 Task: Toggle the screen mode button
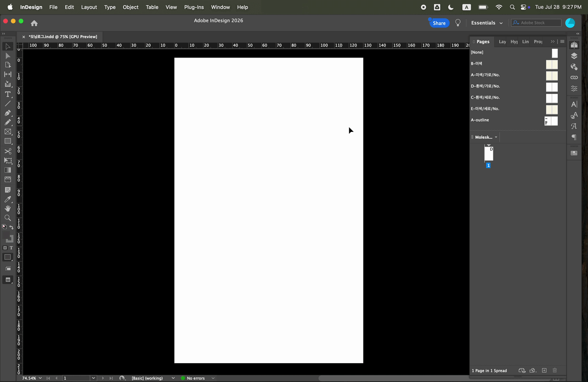[x=8, y=280]
